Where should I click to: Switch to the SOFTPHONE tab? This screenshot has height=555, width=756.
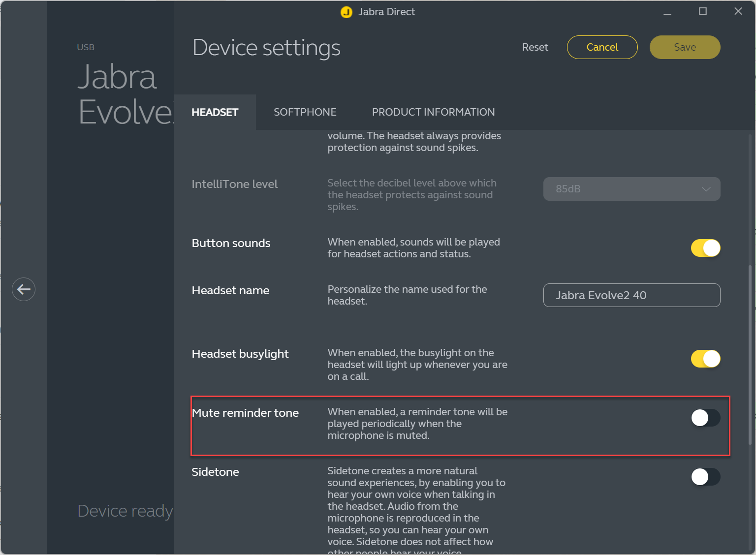coord(305,112)
